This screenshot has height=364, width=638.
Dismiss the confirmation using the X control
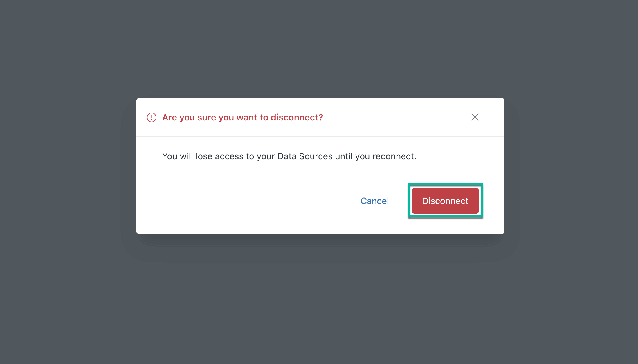475,117
